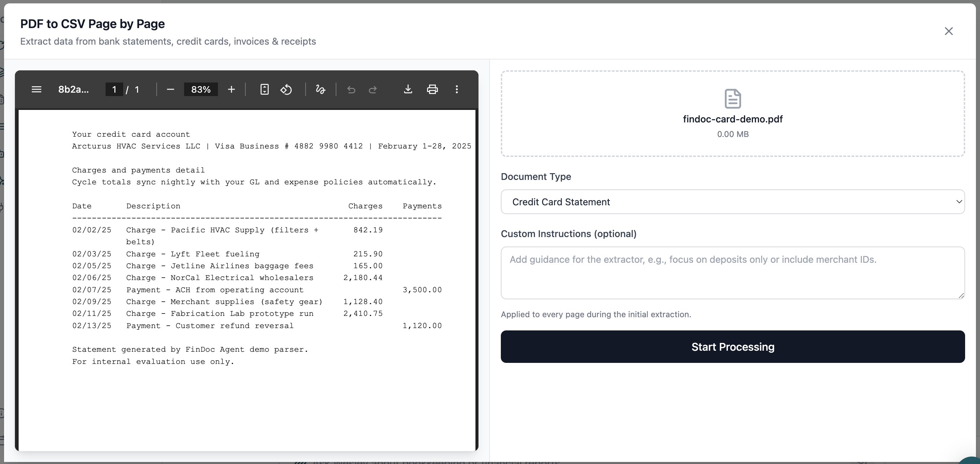The height and width of the screenshot is (464, 980).
Task: Click the undo annotation arrow
Action: pyautogui.click(x=351, y=89)
